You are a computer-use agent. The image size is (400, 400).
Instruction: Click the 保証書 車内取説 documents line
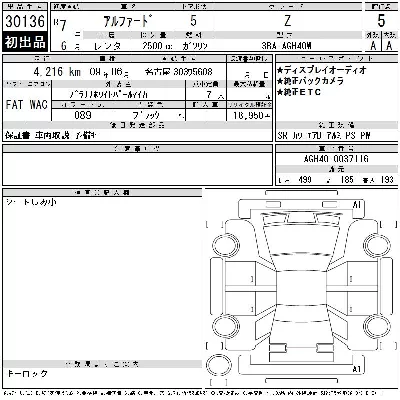[51, 135]
